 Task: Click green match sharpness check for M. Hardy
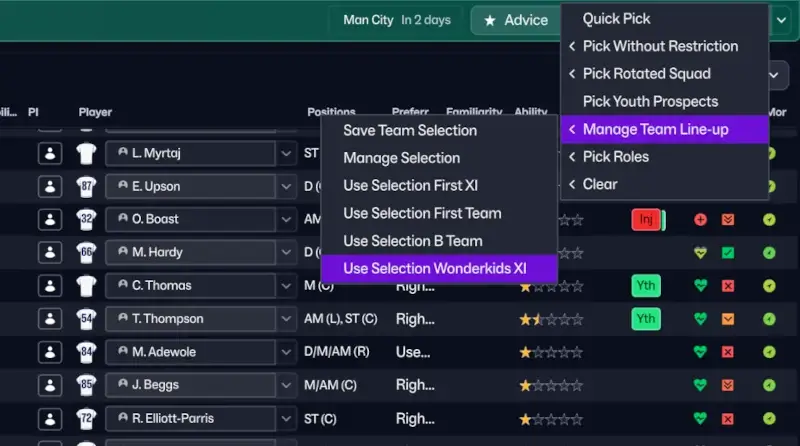(728, 253)
